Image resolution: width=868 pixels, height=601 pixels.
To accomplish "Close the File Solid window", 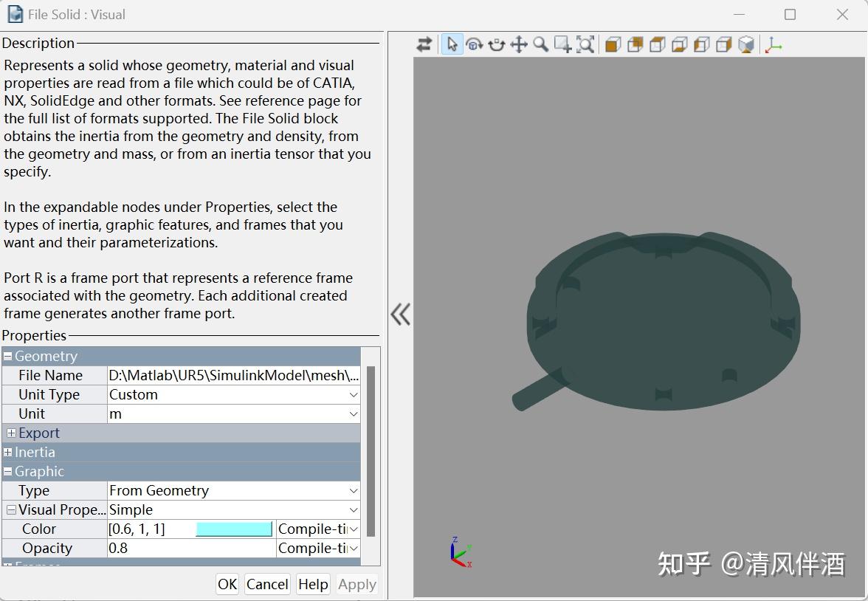I will (x=842, y=15).
